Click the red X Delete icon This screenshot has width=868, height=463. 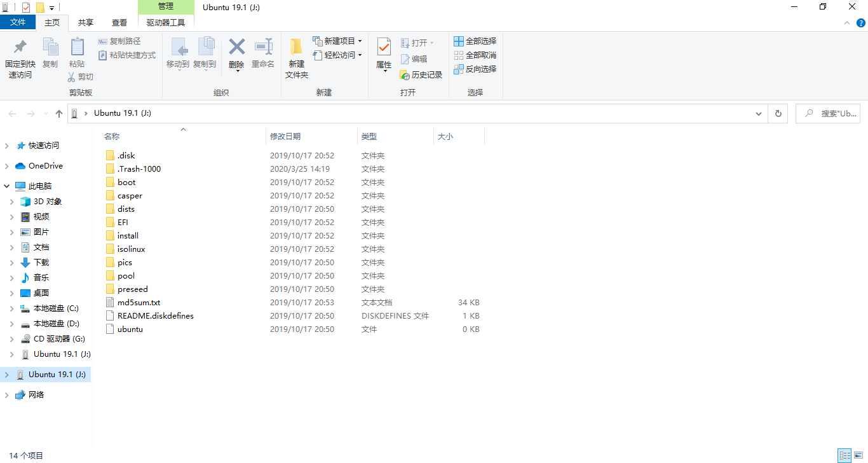click(236, 47)
